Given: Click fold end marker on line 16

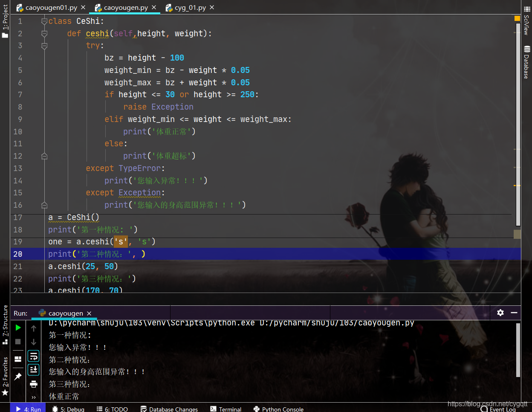Looking at the screenshot, I should coord(44,205).
